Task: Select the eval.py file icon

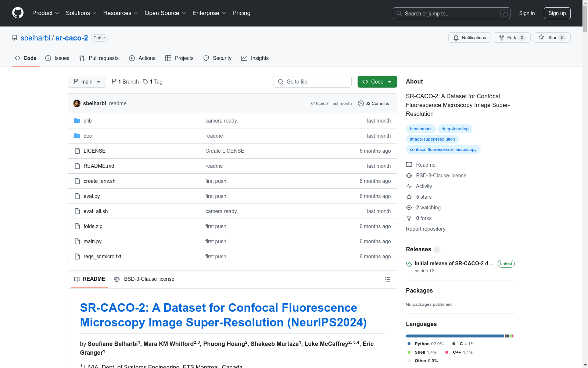Action: [x=77, y=196]
